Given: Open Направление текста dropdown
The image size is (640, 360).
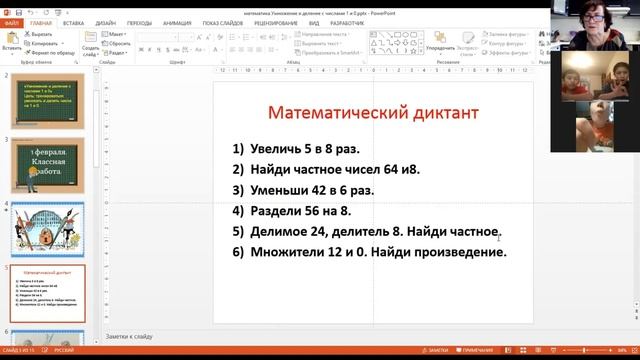Looking at the screenshot, I should tap(322, 34).
